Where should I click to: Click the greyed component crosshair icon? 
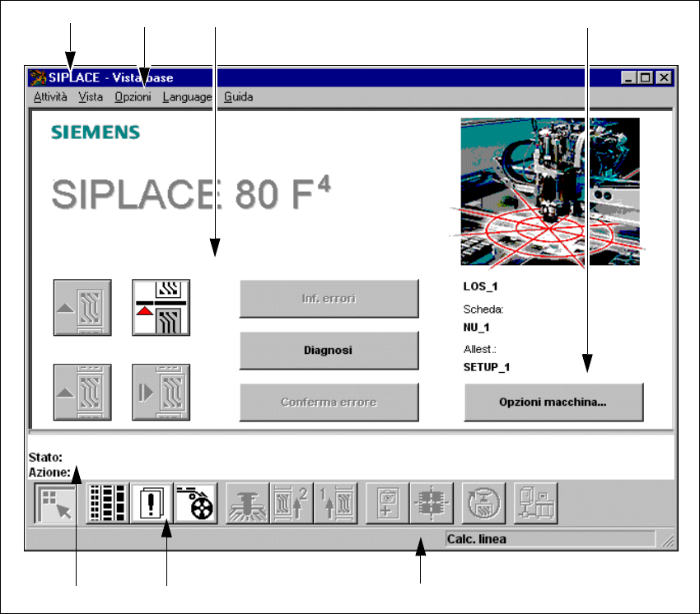coord(432,504)
